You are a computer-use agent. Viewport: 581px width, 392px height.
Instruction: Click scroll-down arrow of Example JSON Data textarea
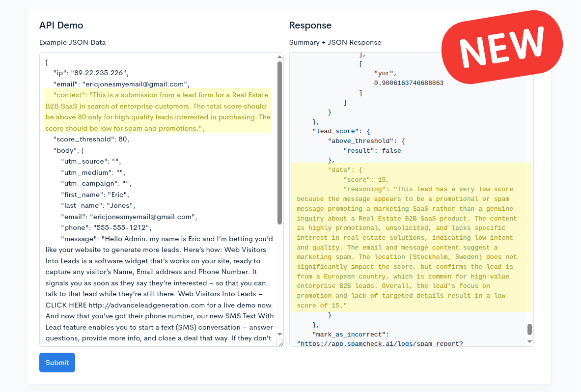(x=279, y=334)
